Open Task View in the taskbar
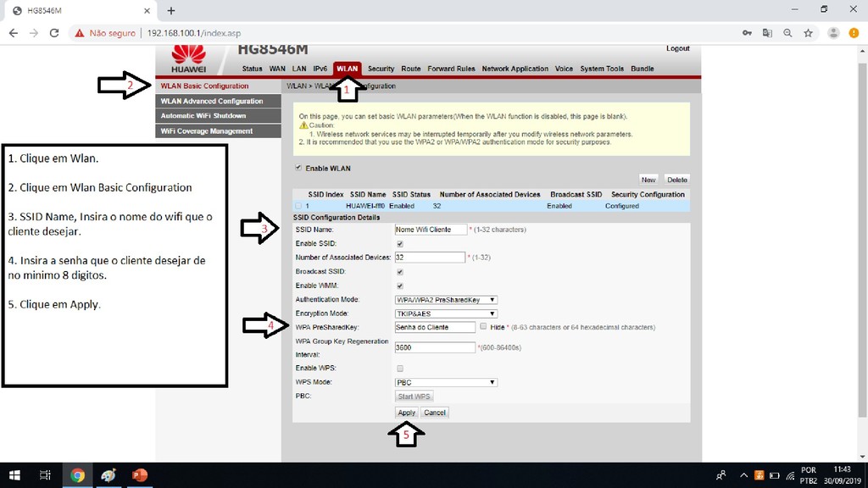Image resolution: width=868 pixels, height=488 pixels. pos(45,475)
